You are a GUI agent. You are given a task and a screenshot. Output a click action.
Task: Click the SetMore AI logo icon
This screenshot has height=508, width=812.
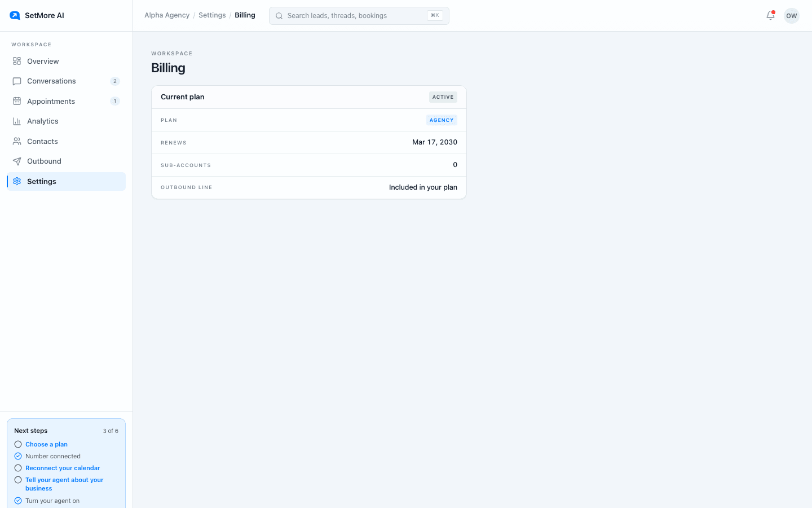pyautogui.click(x=15, y=15)
